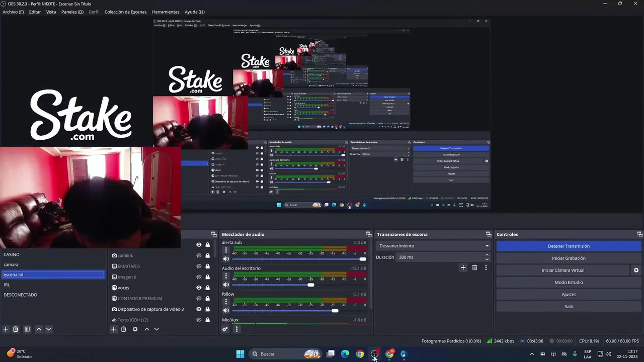Add a new scene with plus icon
644x362 pixels.
[6, 329]
